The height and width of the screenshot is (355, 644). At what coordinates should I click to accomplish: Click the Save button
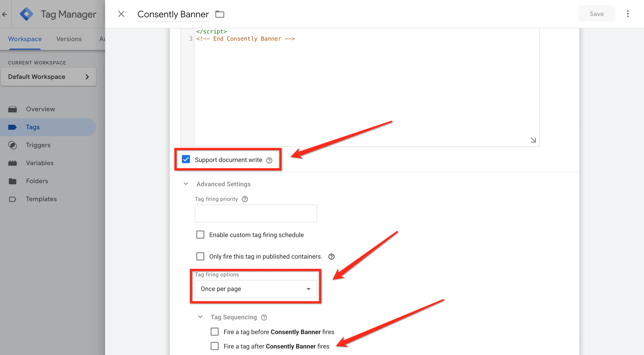click(596, 14)
